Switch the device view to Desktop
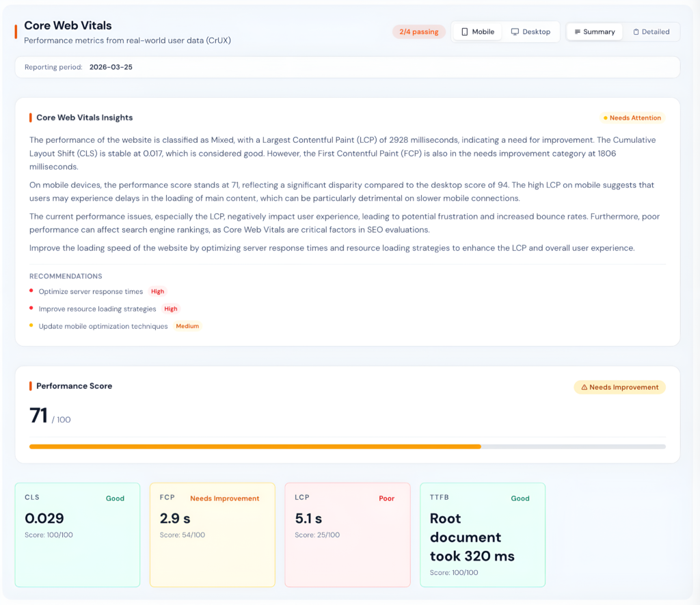This screenshot has height=605, width=700. point(531,31)
